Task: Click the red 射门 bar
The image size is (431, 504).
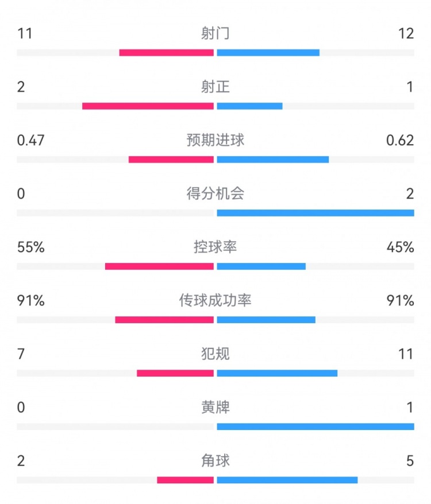Action: [167, 53]
